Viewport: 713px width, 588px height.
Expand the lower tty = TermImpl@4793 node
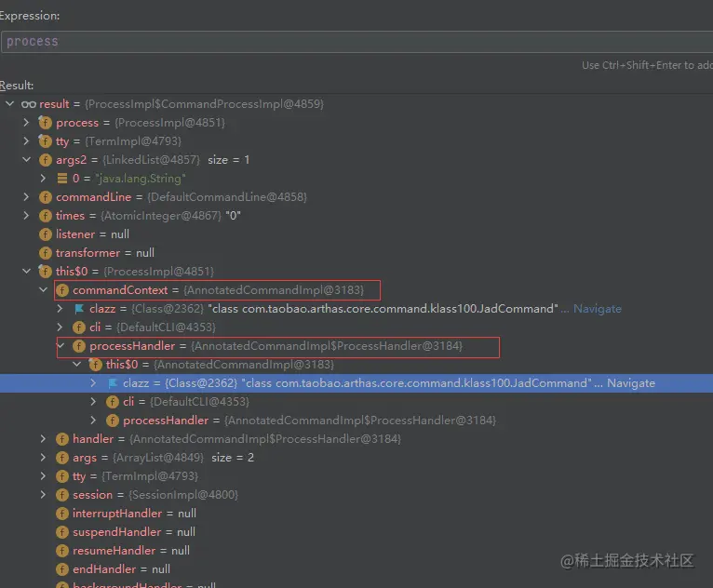43,476
